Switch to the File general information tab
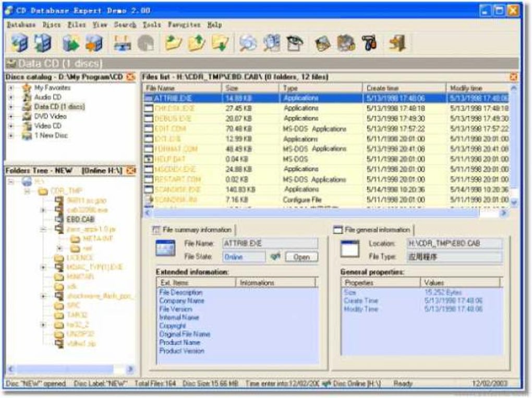 372,230
